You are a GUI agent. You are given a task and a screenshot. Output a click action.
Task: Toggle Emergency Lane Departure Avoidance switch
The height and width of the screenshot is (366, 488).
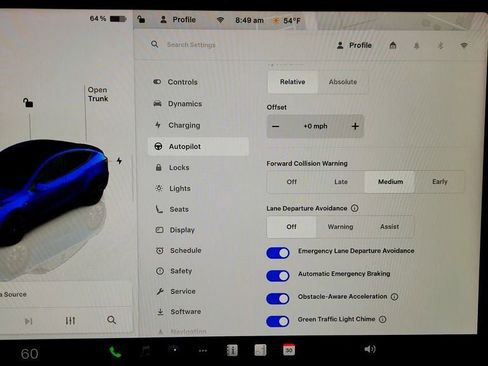[x=278, y=253]
